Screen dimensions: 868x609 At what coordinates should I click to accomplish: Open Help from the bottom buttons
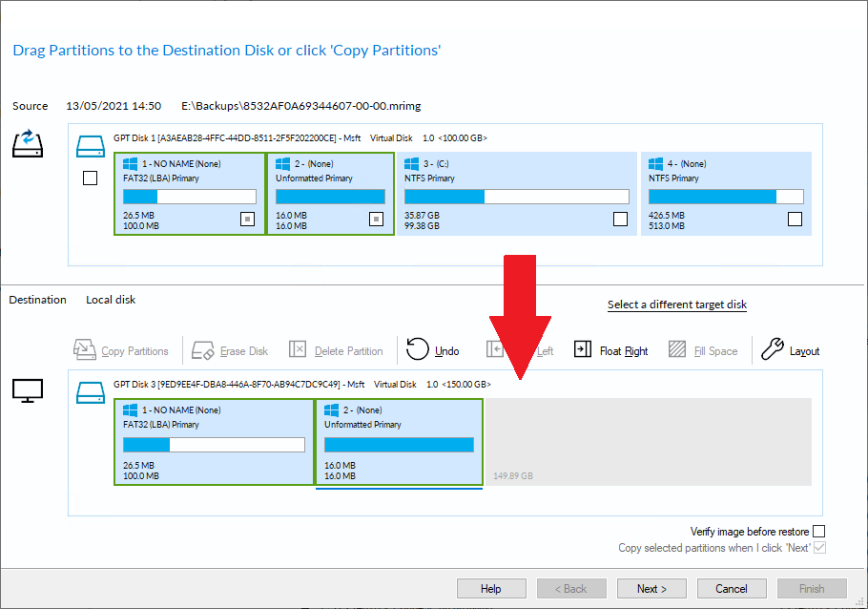click(491, 588)
